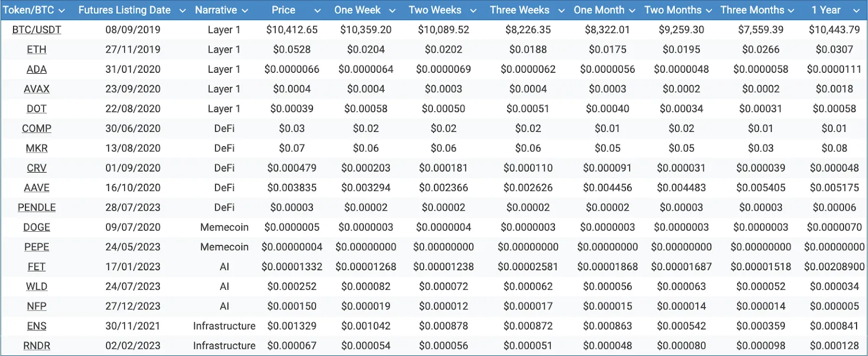Screen dimensions: 868x356
Task: Select MKR one-year value $0.08
Action: (834, 148)
